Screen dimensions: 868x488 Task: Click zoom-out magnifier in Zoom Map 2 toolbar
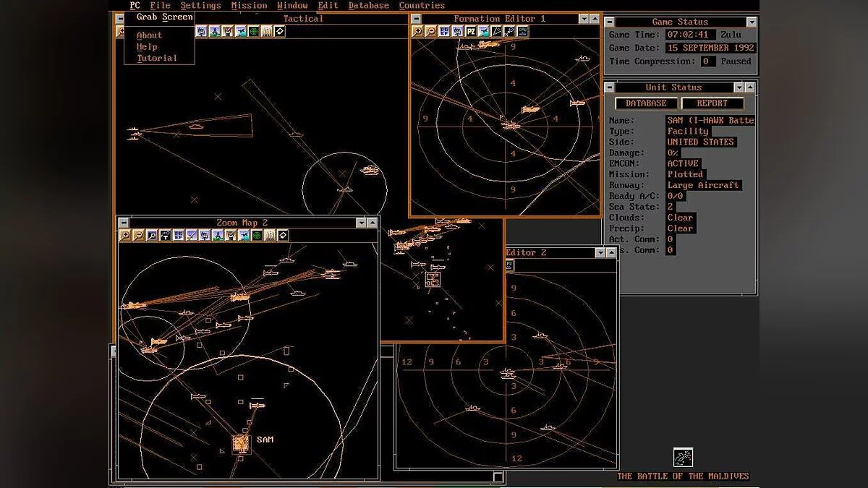(x=138, y=235)
